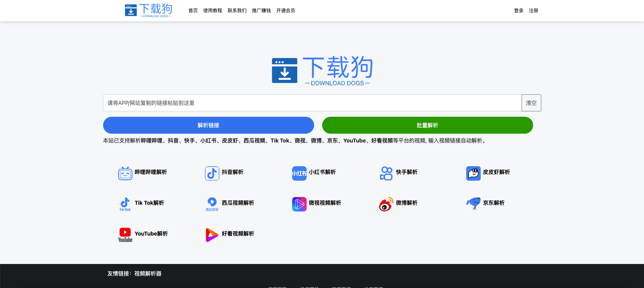
Task: Click the 清空 button
Action: coord(531,103)
